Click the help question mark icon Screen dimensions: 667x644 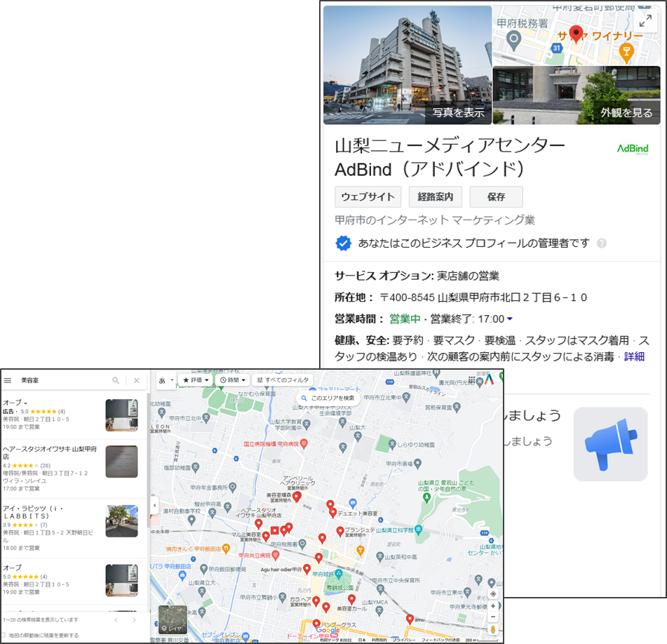pyautogui.click(x=602, y=243)
